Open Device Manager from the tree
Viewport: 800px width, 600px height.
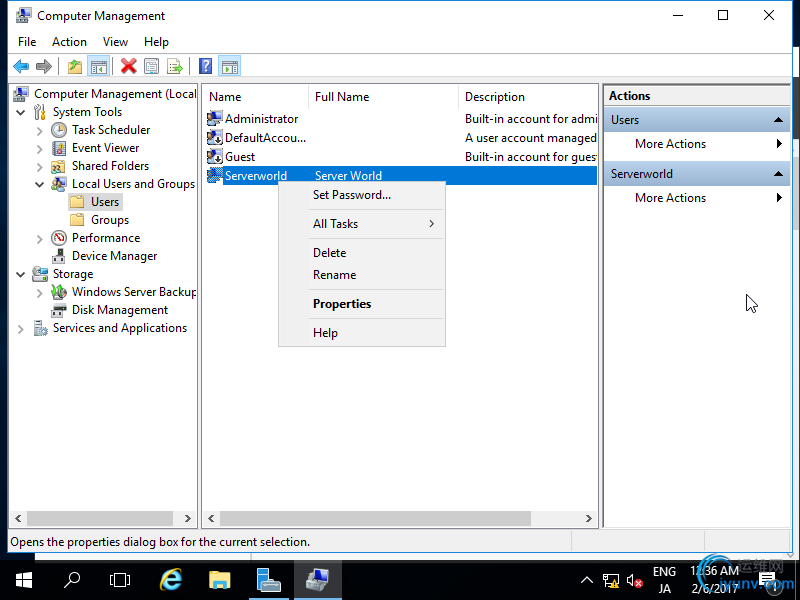pos(114,256)
